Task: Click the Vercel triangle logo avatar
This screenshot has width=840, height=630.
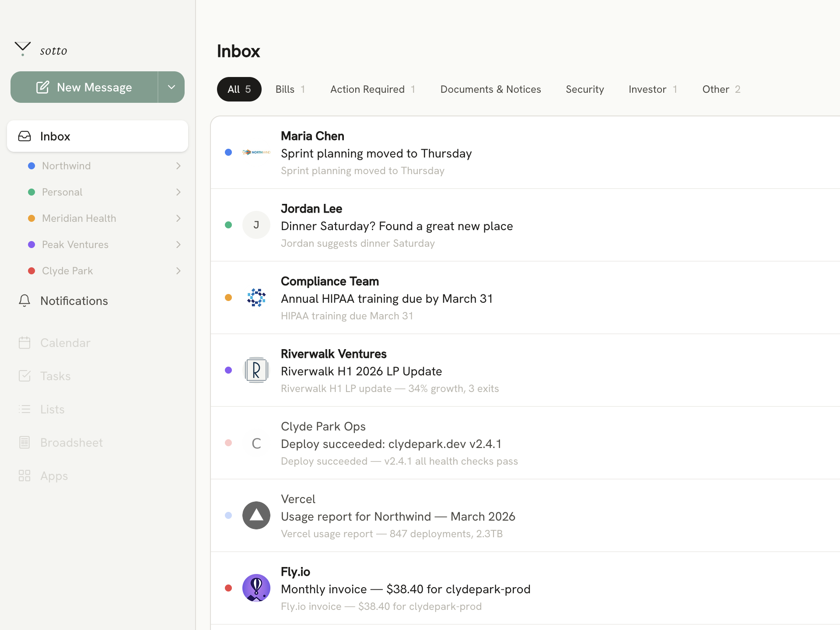Action: (256, 515)
